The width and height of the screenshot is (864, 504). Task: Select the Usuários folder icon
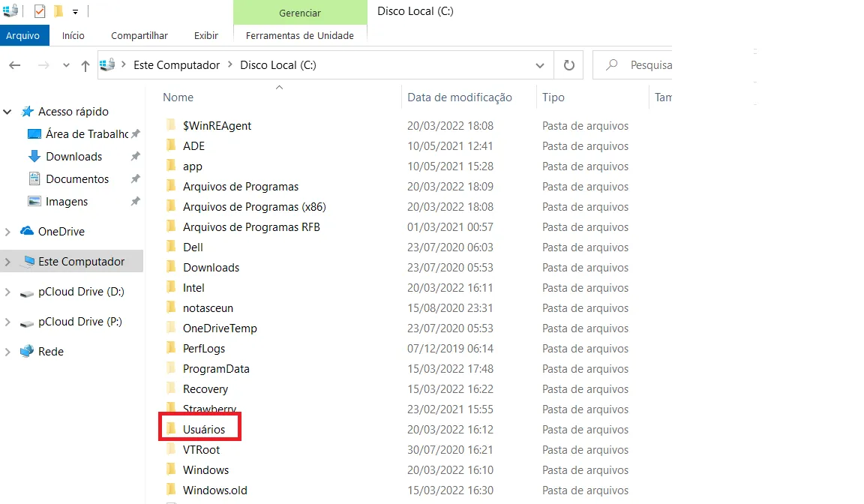pyautogui.click(x=171, y=428)
